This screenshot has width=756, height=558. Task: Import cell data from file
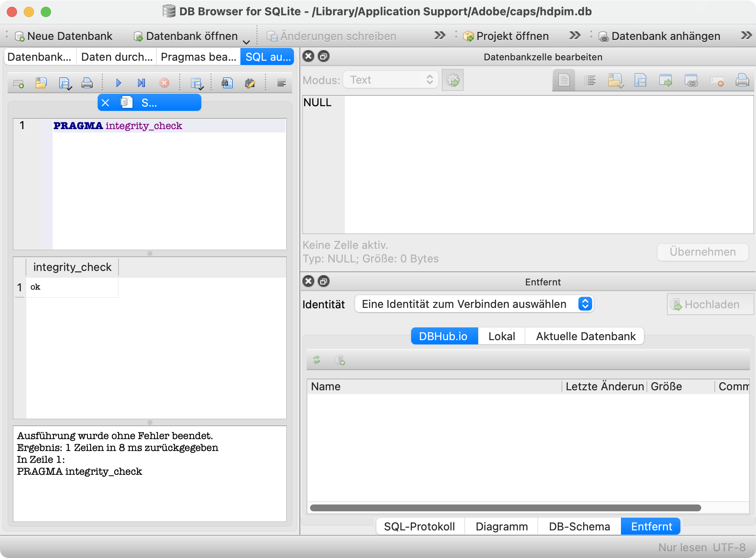pos(615,80)
